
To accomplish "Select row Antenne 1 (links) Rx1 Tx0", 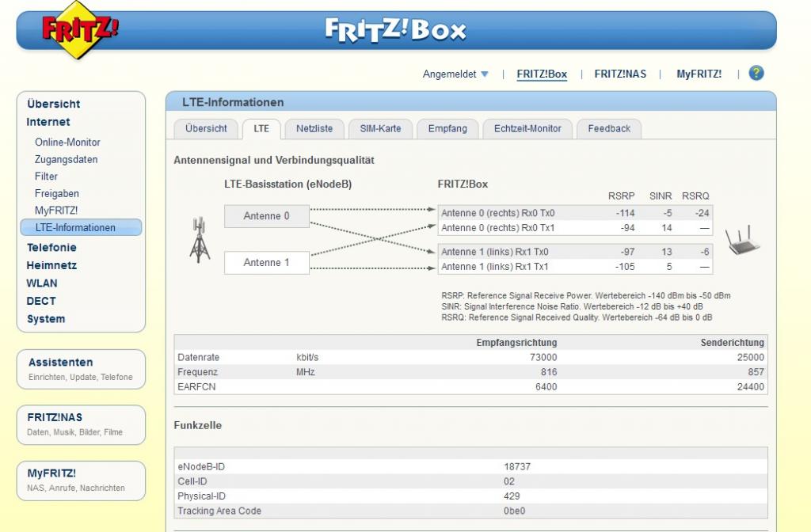I will 575,252.
